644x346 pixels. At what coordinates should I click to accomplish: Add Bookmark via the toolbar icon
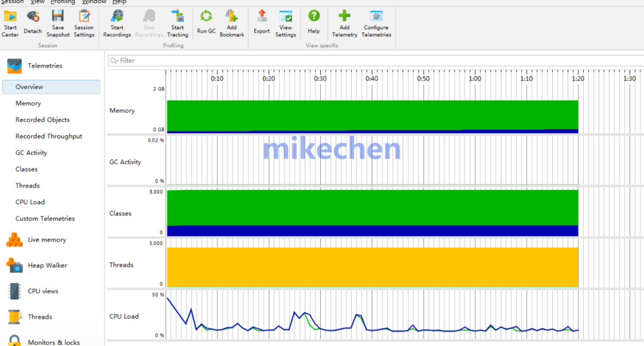click(x=231, y=17)
